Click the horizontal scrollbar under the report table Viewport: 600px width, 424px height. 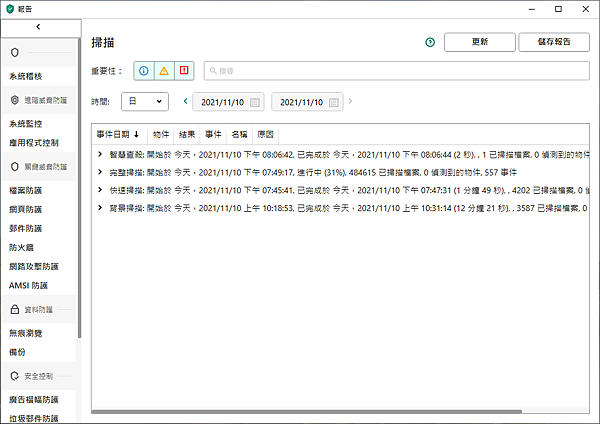[307, 412]
